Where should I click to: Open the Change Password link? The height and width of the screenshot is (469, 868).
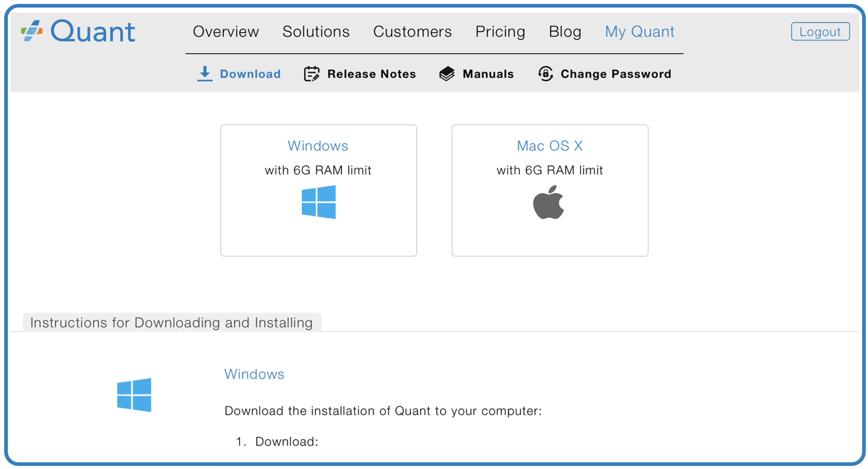tap(616, 74)
